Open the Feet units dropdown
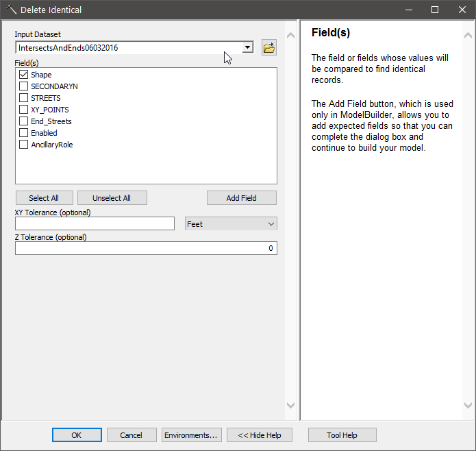This screenshot has height=451, width=476. point(231,224)
